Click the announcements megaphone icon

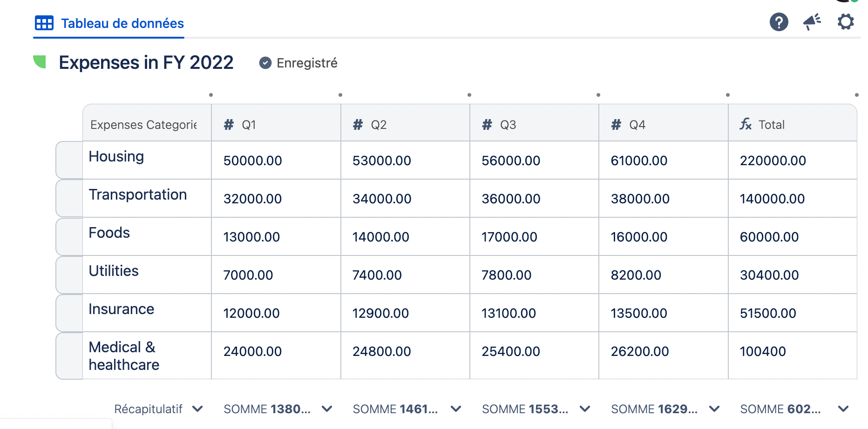(x=812, y=22)
